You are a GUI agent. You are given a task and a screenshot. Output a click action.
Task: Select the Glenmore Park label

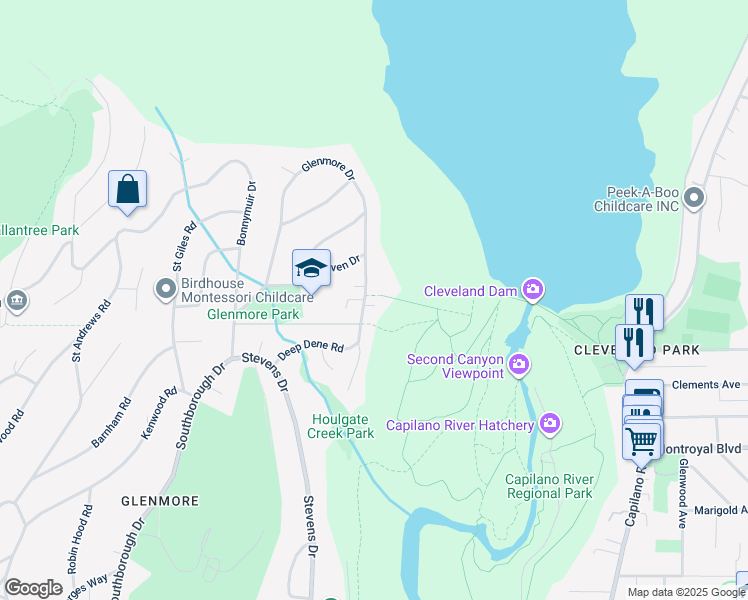click(x=253, y=314)
